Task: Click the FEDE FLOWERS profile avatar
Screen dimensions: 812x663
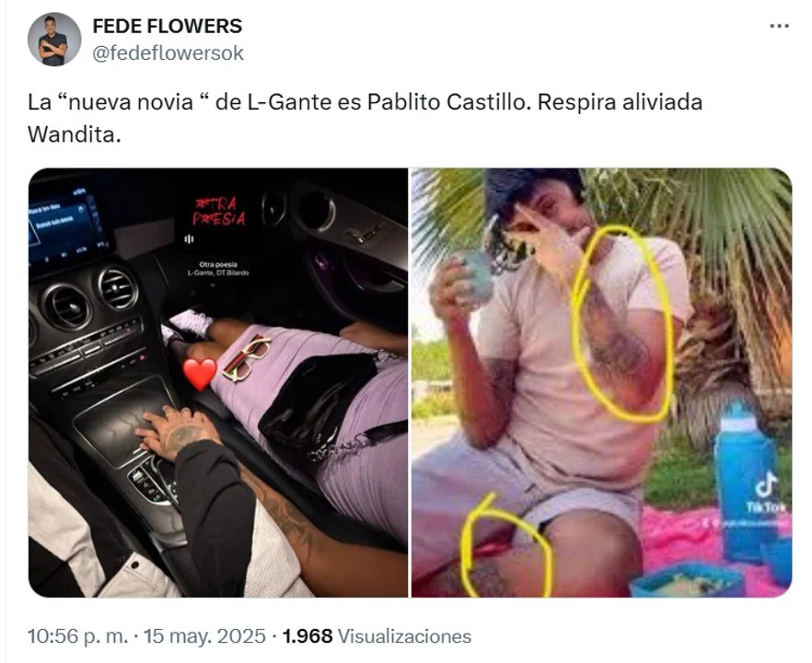Action: coord(54,40)
